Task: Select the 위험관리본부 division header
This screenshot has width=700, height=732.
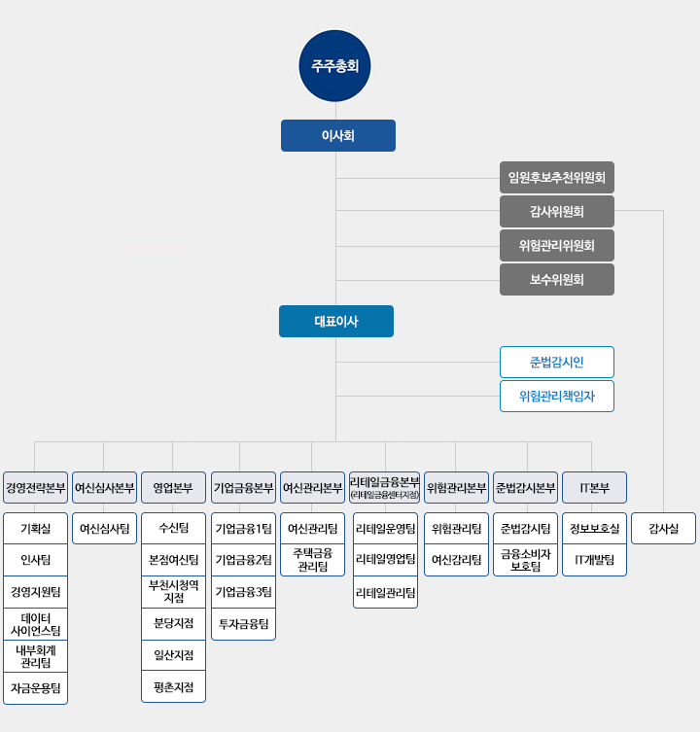Action: click(x=456, y=488)
